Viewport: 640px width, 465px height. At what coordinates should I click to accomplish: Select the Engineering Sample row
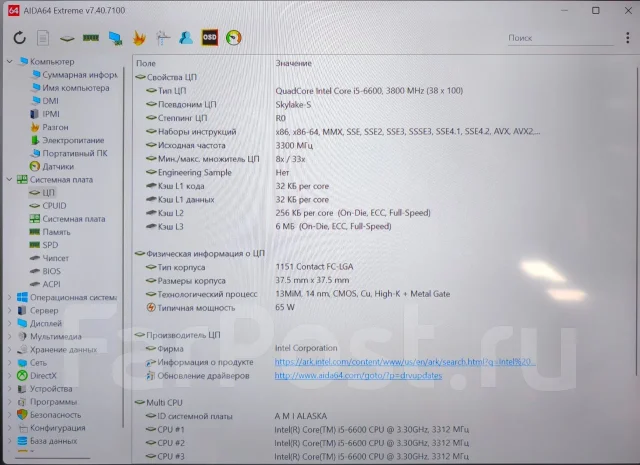218,172
